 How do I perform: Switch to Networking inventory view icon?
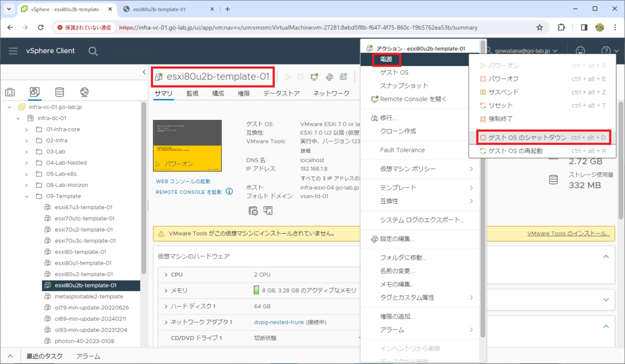84,92
